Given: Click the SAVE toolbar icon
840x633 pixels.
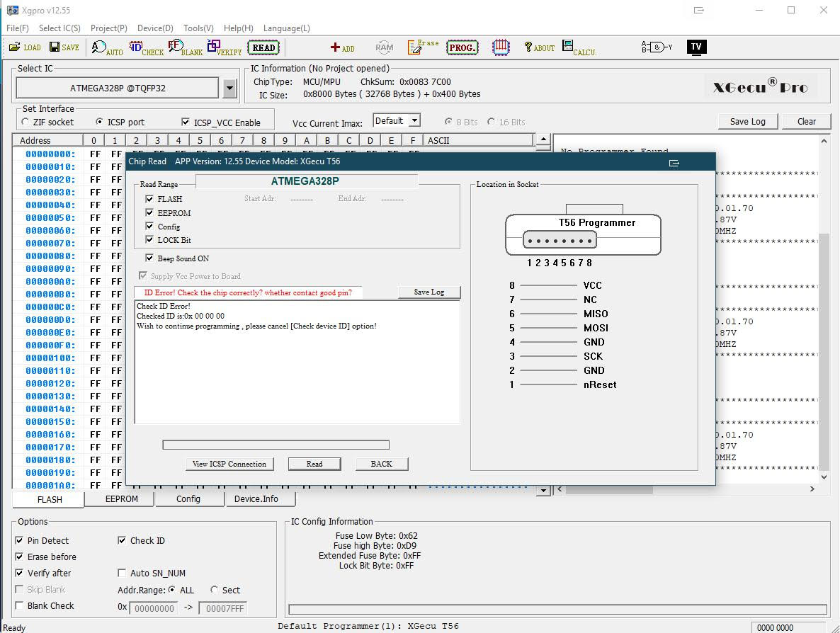Looking at the screenshot, I should [64, 47].
